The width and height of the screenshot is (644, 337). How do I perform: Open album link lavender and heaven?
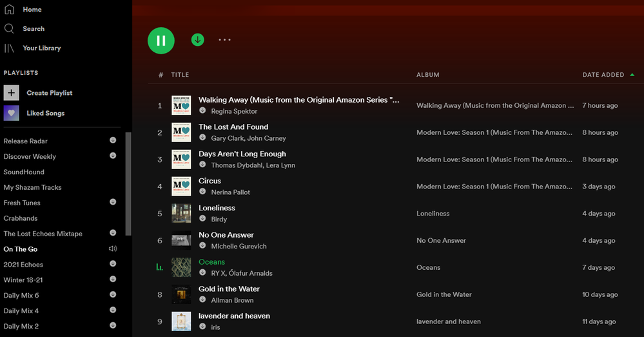(x=449, y=322)
